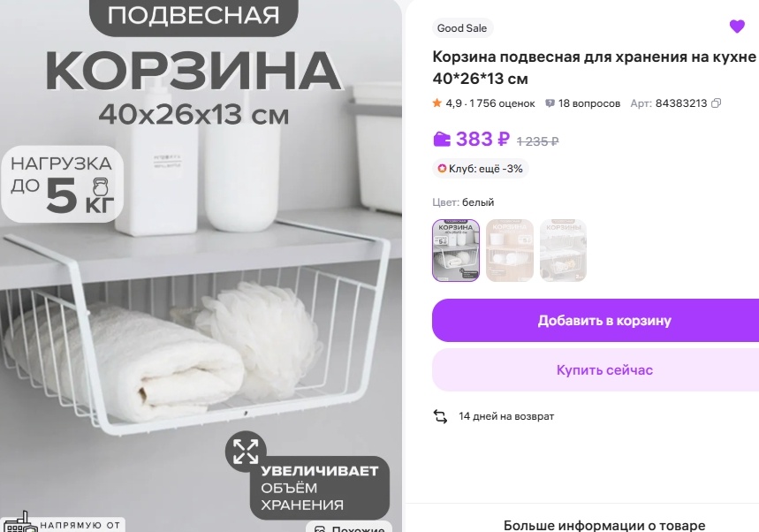This screenshot has width=759, height=532.
Task: Click the weight kettlebell icon on image
Action: [x=100, y=186]
